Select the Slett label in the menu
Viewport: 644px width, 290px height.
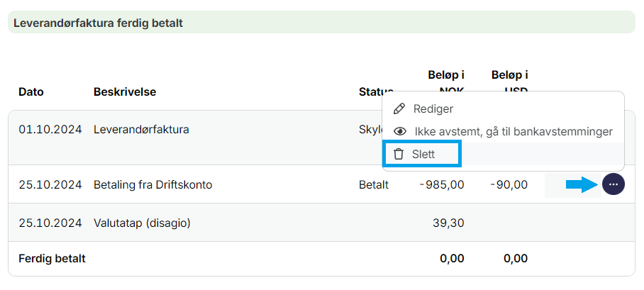pos(423,154)
